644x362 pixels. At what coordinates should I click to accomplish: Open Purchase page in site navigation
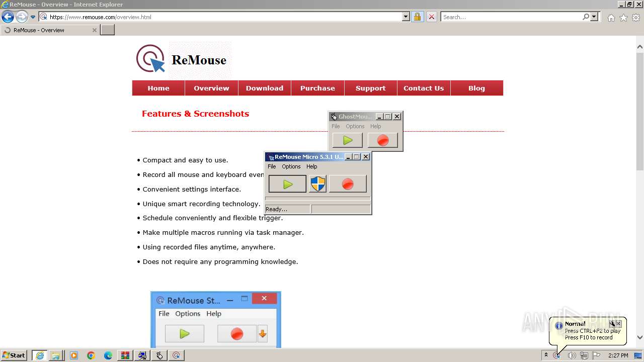coord(317,88)
